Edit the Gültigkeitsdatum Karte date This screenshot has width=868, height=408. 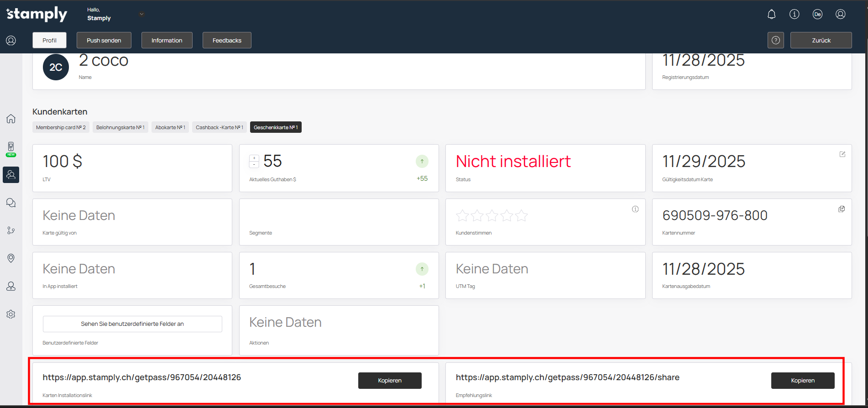point(842,154)
